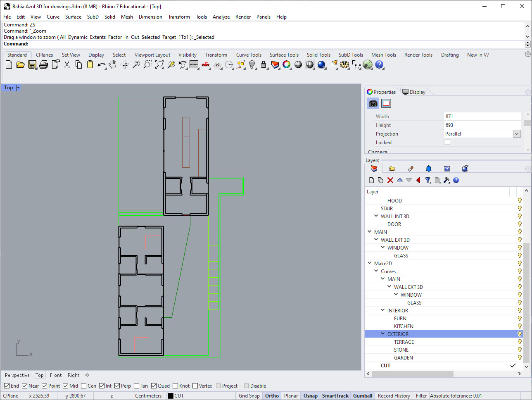Screen dimensions: 532x400
Task: Toggle visibility bulb of GARDEN layer
Action: [x=520, y=358]
